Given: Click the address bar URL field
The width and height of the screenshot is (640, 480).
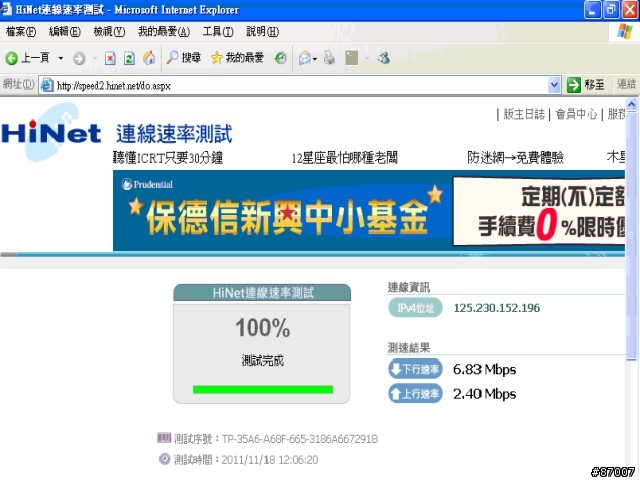Looking at the screenshot, I should (300, 85).
